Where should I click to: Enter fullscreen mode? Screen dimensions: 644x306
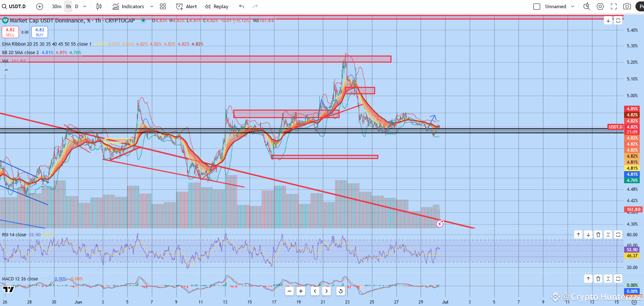coord(614,6)
